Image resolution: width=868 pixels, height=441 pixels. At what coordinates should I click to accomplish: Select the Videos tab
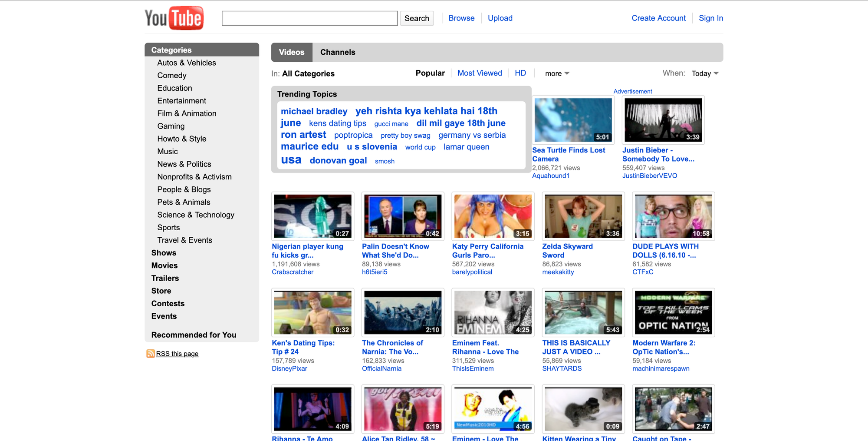291,52
